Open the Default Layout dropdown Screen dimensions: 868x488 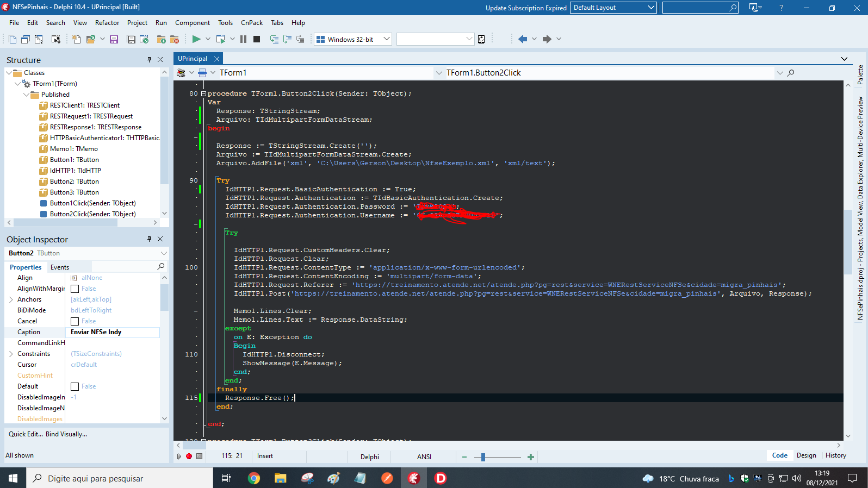pos(651,8)
